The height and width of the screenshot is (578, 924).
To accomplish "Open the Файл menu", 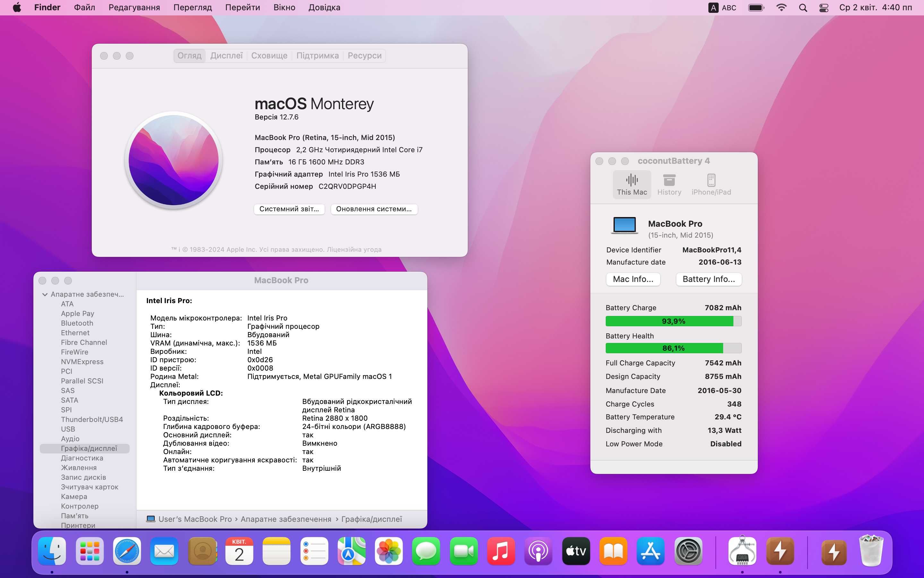I will pos(84,8).
